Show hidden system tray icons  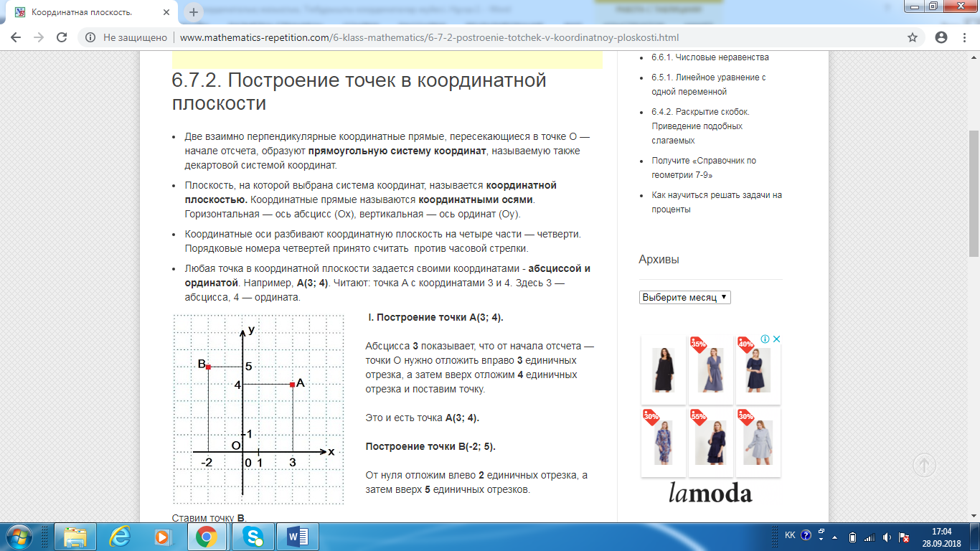[834, 537]
